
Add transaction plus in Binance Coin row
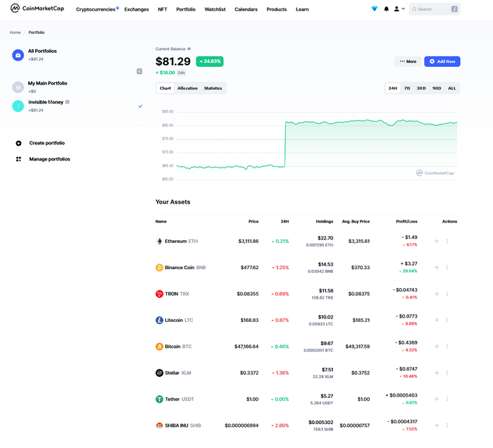coord(437,268)
